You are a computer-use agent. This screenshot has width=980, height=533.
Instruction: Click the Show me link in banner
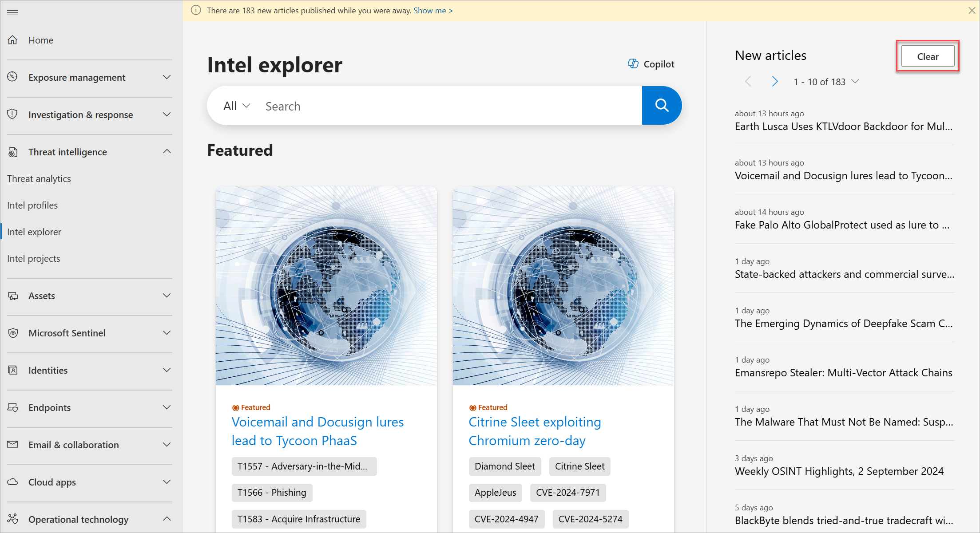(433, 11)
